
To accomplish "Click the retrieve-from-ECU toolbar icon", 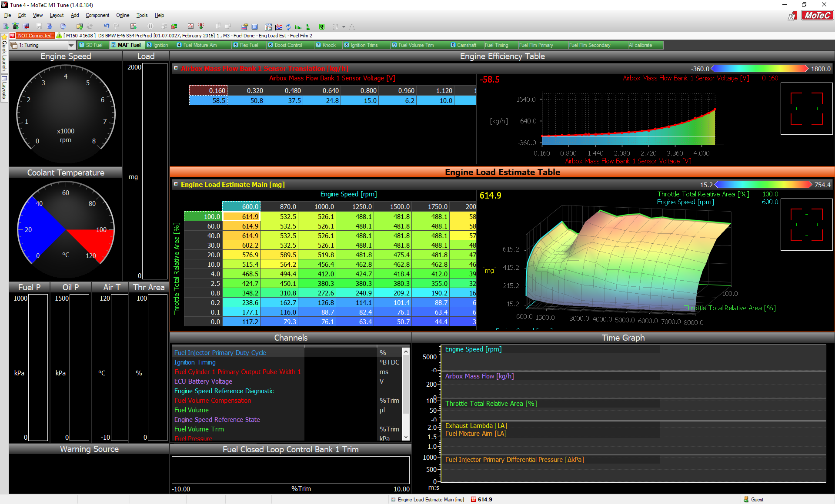I will tap(16, 27).
